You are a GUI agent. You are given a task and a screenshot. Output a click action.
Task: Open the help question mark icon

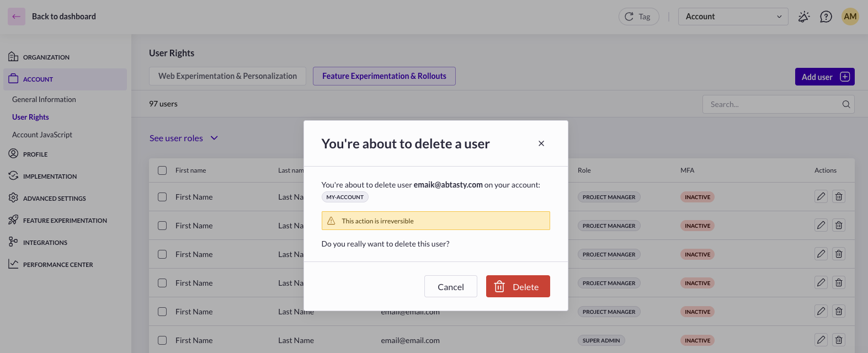(826, 17)
